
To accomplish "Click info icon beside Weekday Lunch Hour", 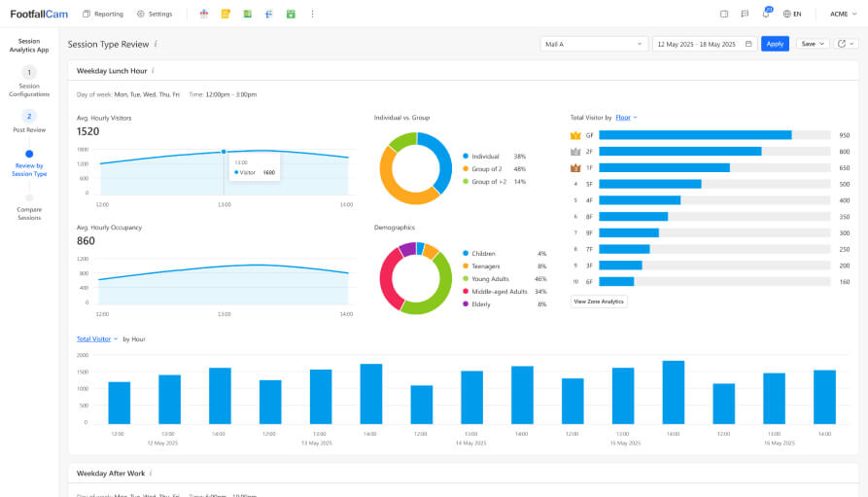I will pos(154,71).
